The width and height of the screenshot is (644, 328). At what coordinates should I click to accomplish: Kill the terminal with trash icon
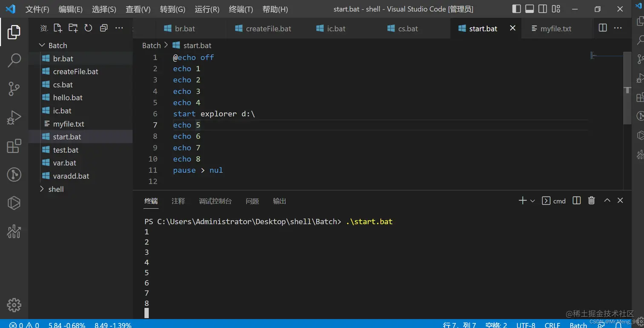[x=592, y=200]
